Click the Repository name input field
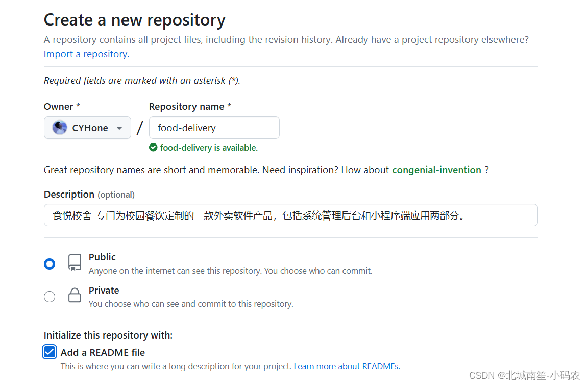 214,128
